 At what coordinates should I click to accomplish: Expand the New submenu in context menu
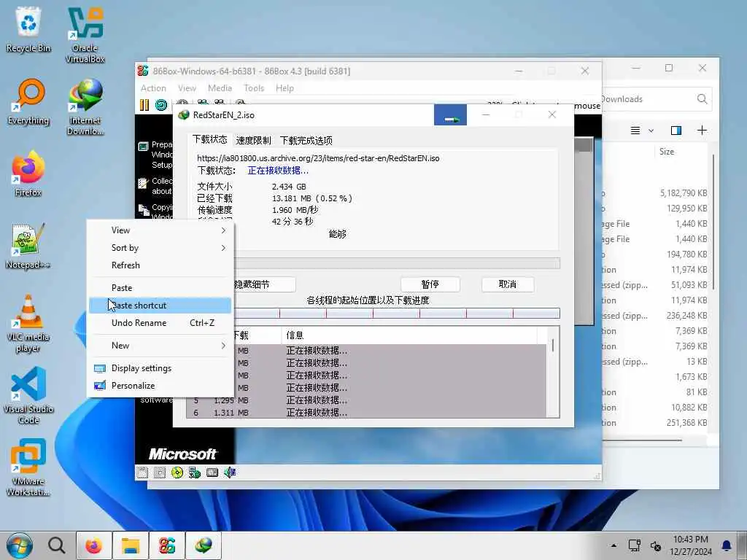click(160, 346)
